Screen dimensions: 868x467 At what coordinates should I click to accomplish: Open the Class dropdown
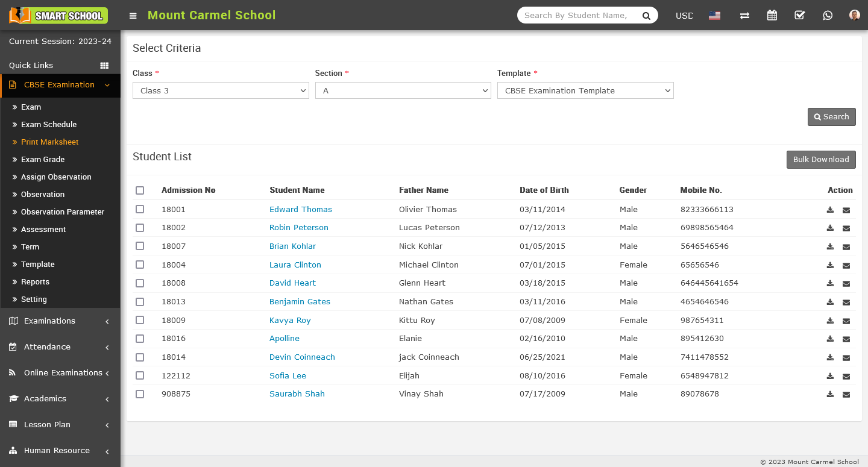[x=221, y=90]
